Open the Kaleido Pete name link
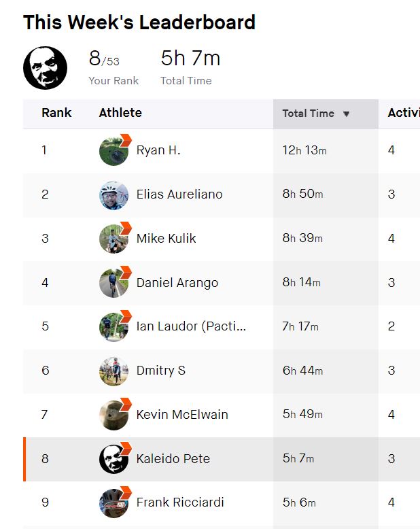 [x=173, y=459]
